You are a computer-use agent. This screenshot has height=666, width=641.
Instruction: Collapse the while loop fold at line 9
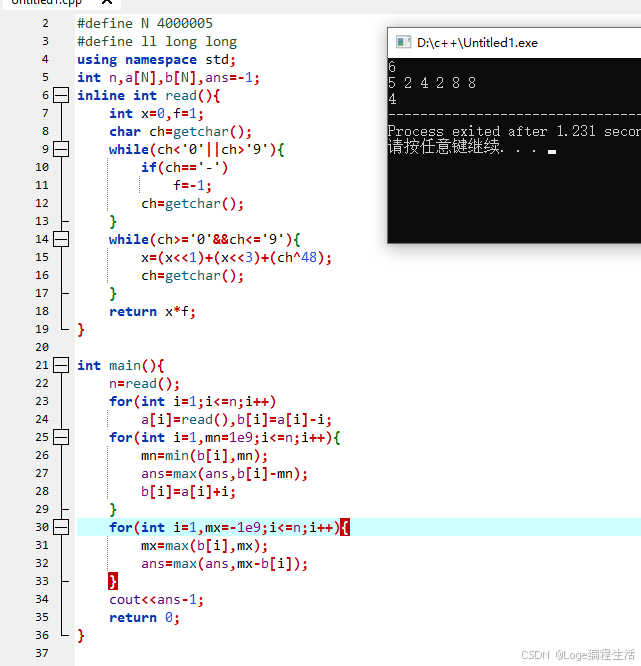coord(61,149)
